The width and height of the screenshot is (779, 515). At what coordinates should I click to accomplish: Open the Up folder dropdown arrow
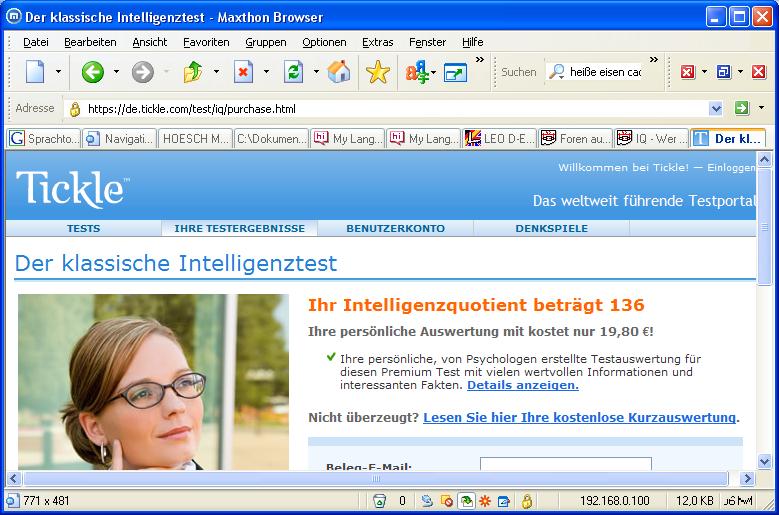[x=216, y=72]
